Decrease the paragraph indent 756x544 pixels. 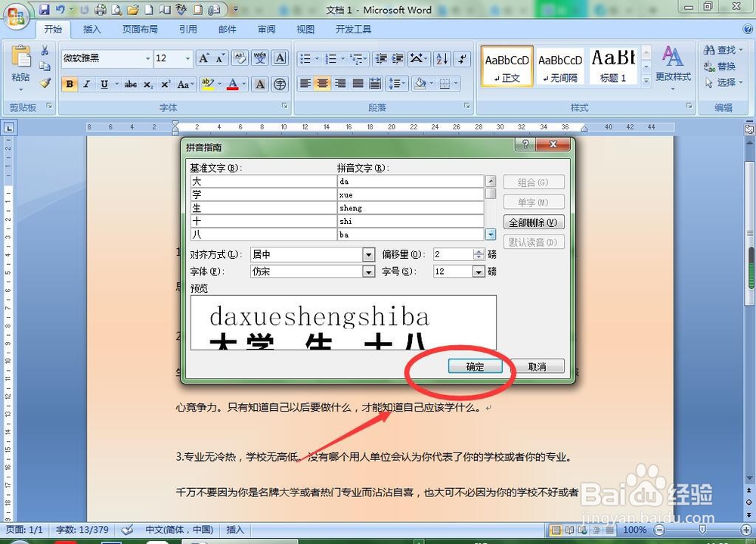coord(381,59)
